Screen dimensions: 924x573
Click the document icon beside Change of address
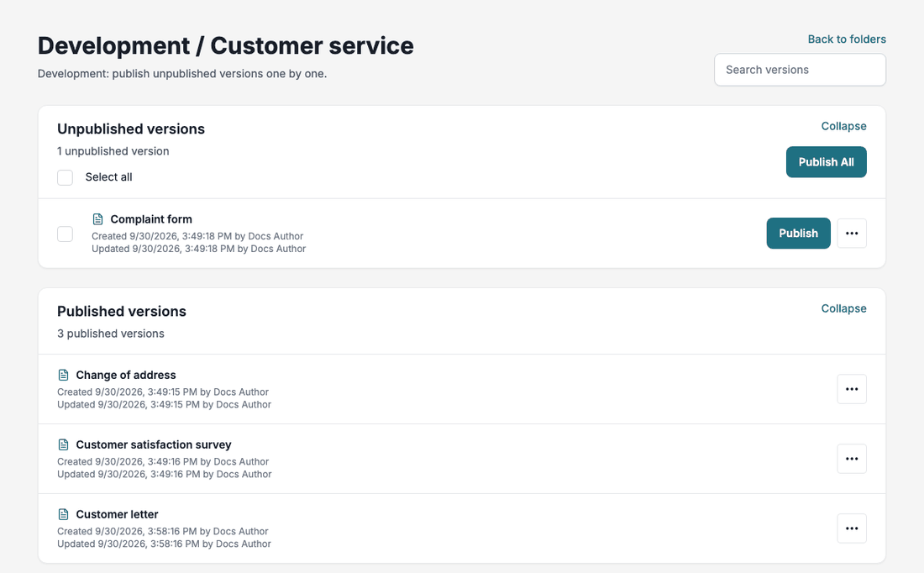[63, 375]
